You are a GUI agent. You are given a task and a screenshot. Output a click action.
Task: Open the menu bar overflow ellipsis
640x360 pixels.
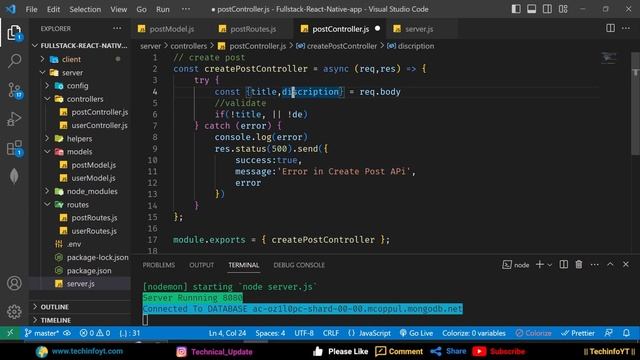[186, 9]
